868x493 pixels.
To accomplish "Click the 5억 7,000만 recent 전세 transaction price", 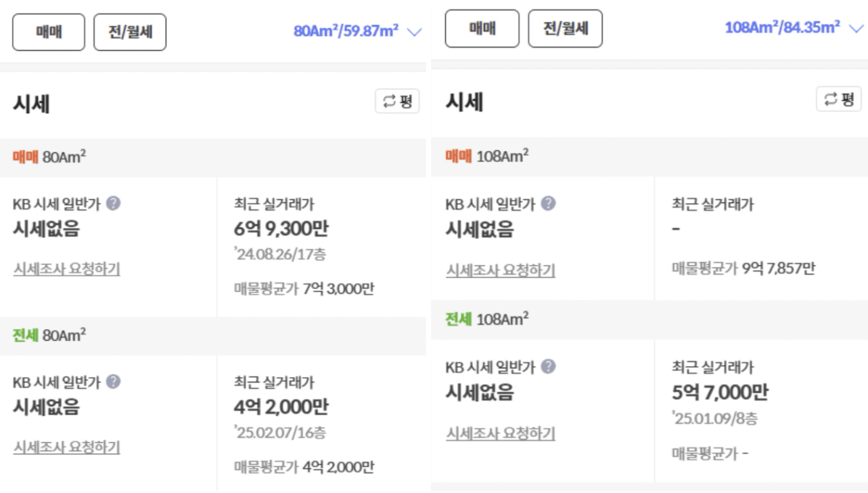I will pos(720,393).
